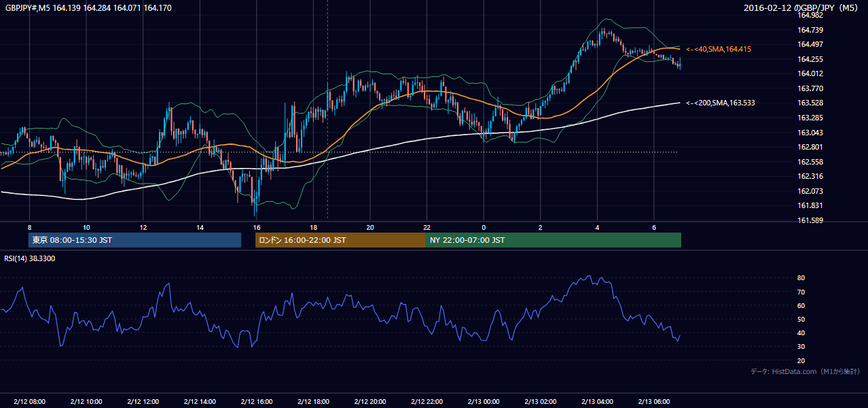Click RSI scale value 30
Screen dimensions: 868x408
[x=801, y=347]
